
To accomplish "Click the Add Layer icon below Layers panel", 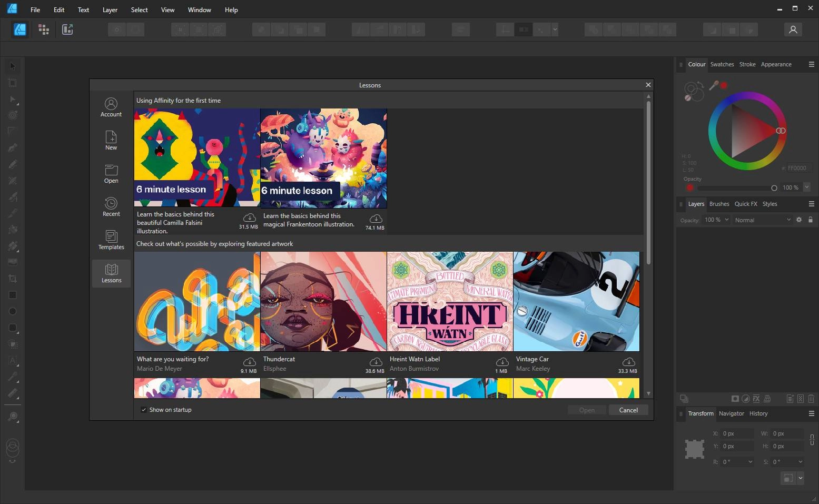I will click(x=790, y=399).
